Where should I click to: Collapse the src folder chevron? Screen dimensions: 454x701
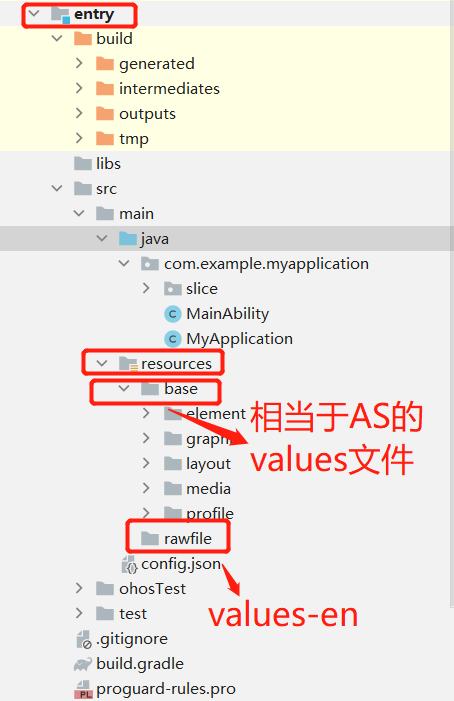(x=57, y=189)
